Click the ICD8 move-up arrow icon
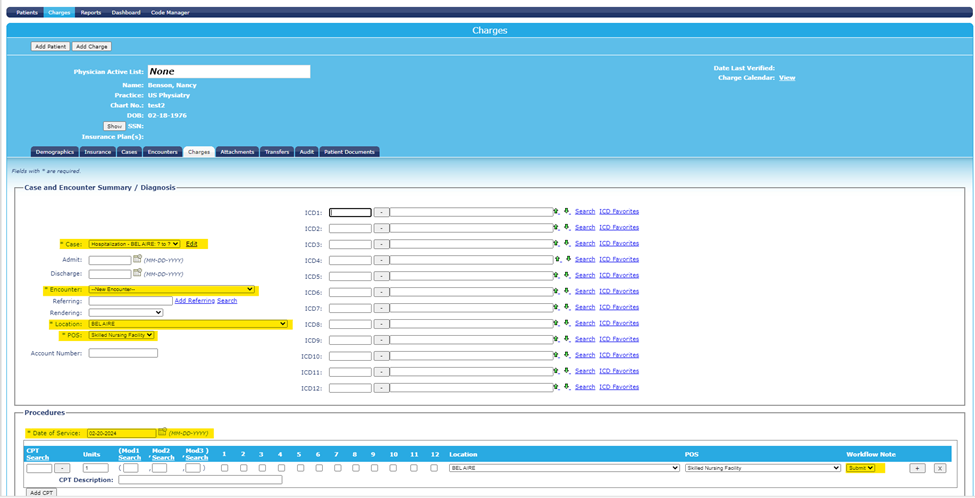Image resolution: width=975 pixels, height=498 pixels. (x=557, y=323)
